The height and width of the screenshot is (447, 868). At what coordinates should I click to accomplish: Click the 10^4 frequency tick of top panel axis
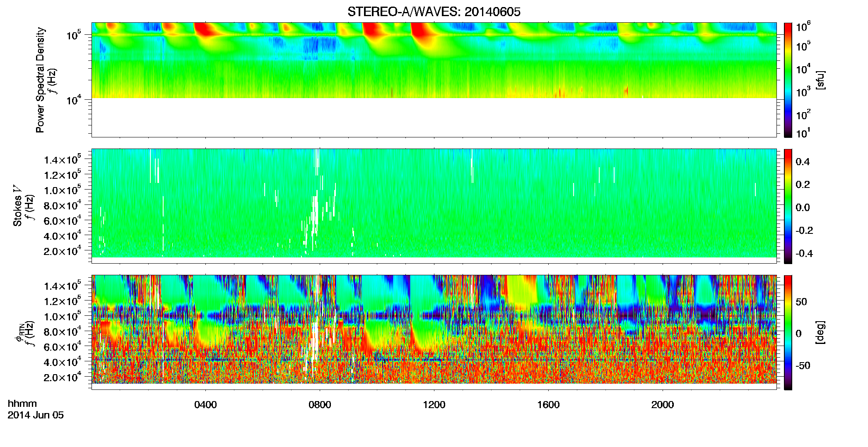pyautogui.click(x=75, y=100)
